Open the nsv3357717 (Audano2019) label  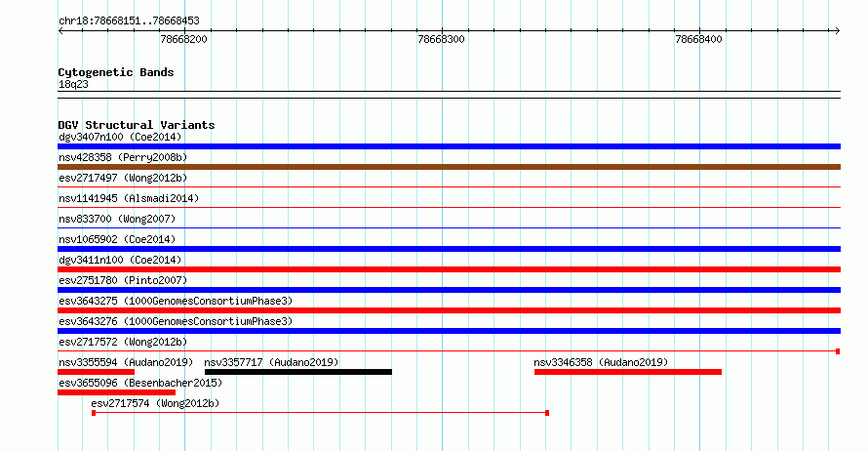pyautogui.click(x=271, y=362)
